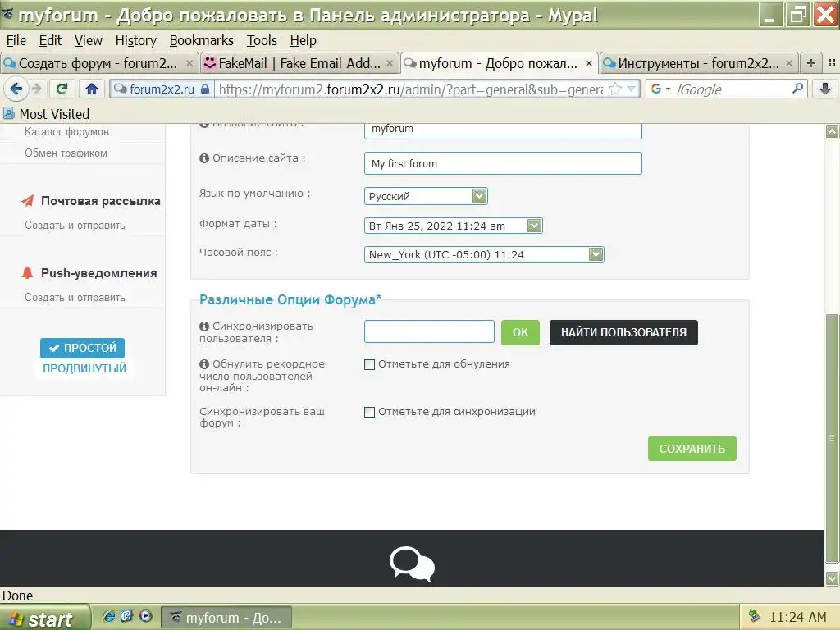Image resolution: width=840 pixels, height=630 pixels.
Task: Click the info icon beside Синхронизировать пользователя
Action: point(204,326)
